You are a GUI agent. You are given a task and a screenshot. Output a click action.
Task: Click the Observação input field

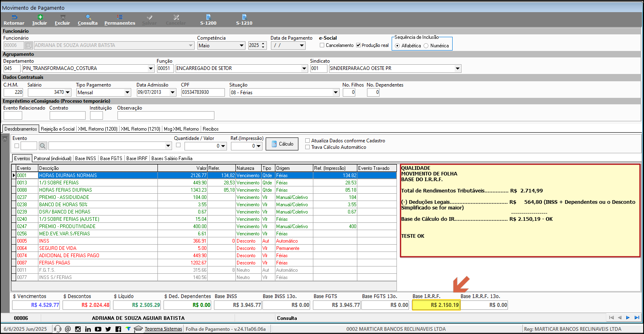(x=166, y=116)
